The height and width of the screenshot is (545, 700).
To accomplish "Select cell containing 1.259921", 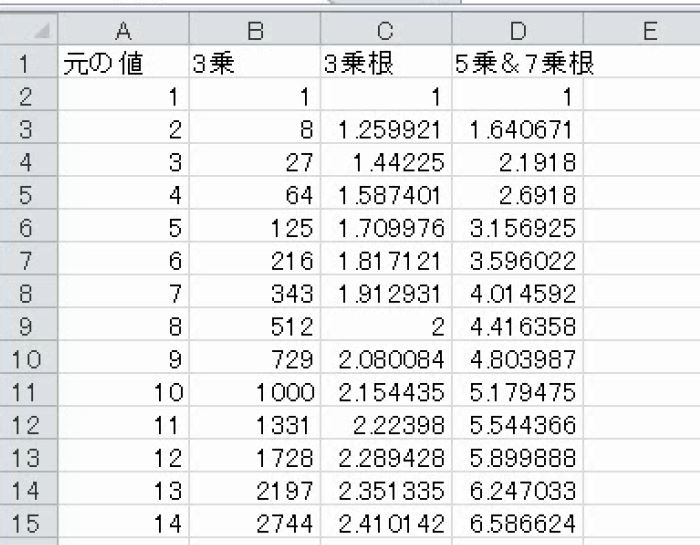I will [386, 127].
